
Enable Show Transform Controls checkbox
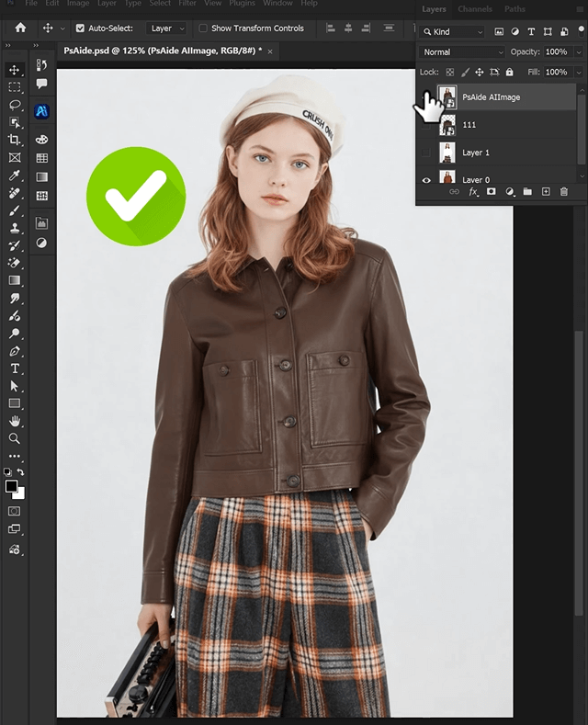point(203,28)
